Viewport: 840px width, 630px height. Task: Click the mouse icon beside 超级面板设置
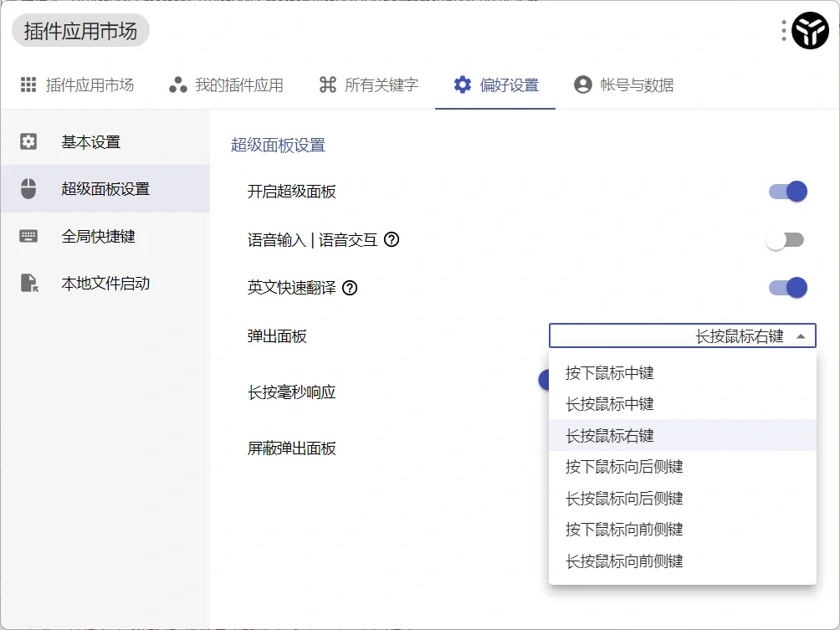[28, 189]
